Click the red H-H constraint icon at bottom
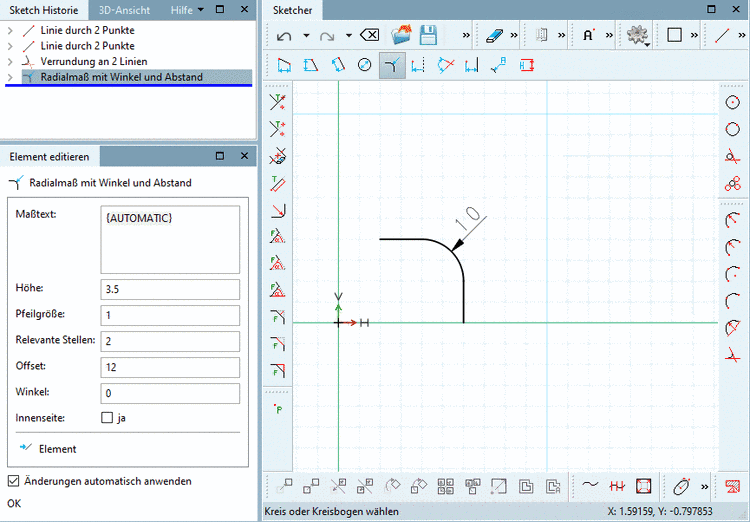 [617, 486]
